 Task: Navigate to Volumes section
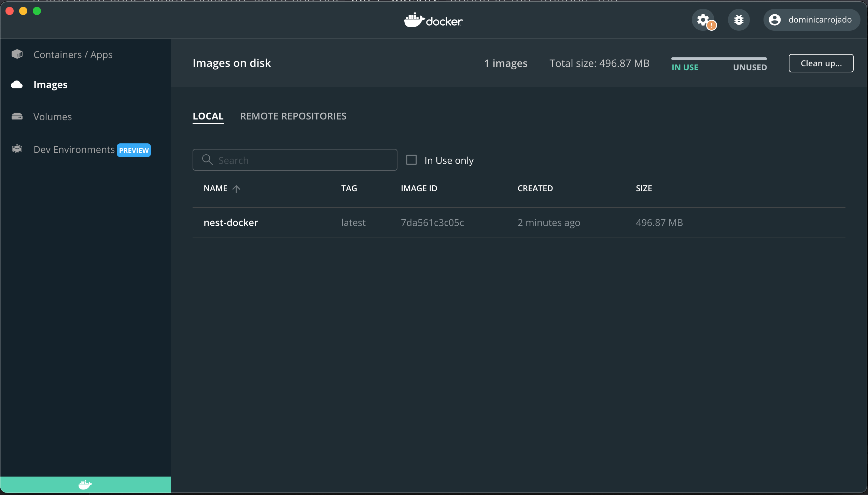pyautogui.click(x=53, y=117)
